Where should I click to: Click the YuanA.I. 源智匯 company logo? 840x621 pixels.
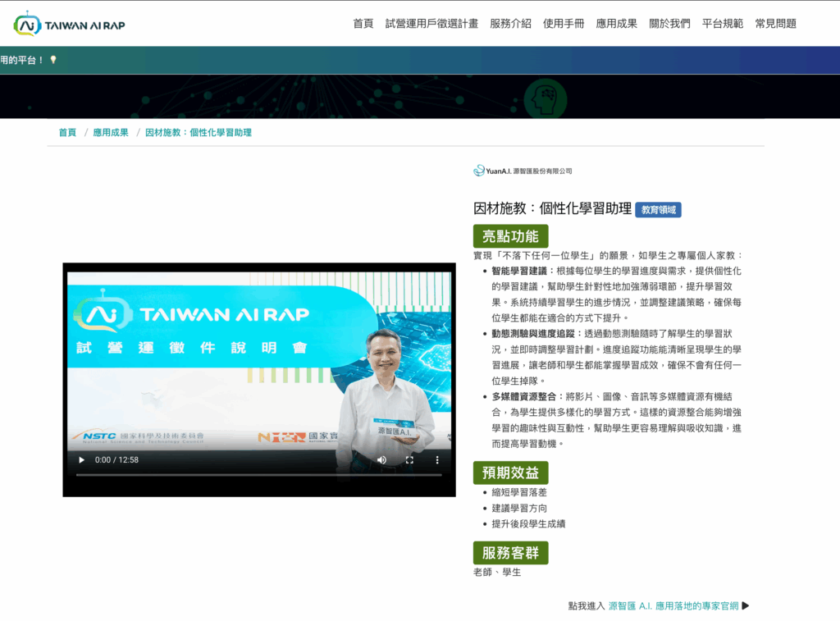click(523, 171)
